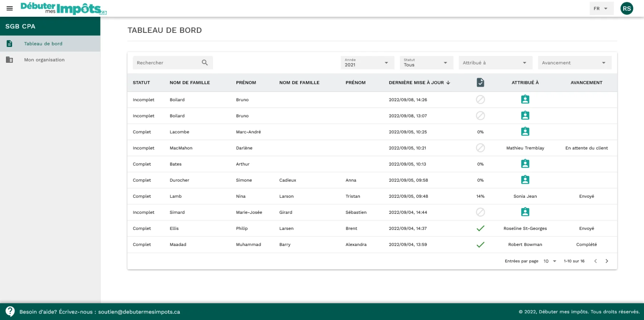Screen dimensions: 644x320
Task: Click the document check column header icon
Action: pyautogui.click(x=480, y=83)
